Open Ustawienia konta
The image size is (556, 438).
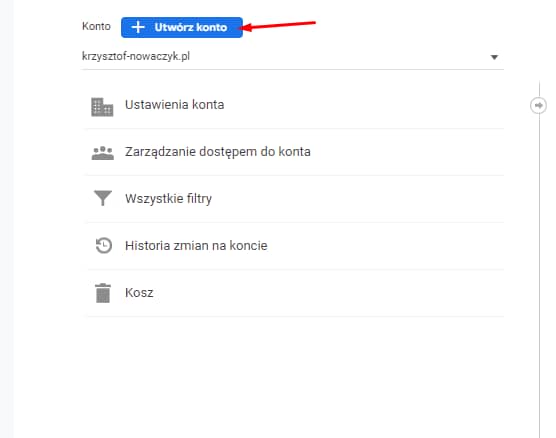point(174,105)
